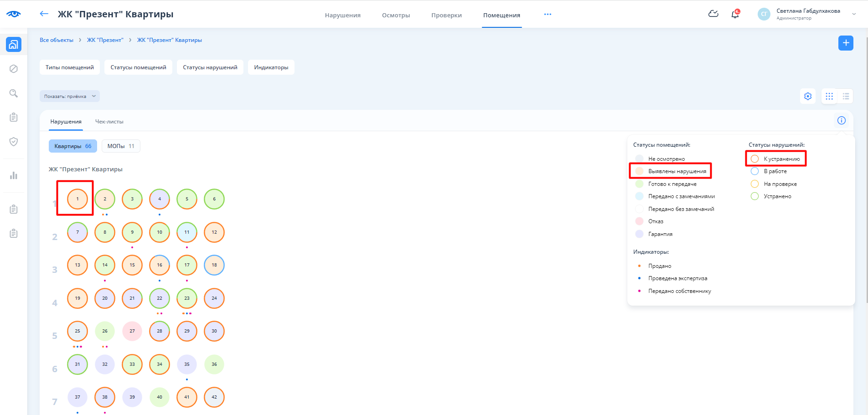Open the bar chart analytics sidebar icon
This screenshot has width=868, height=415.
(14, 175)
